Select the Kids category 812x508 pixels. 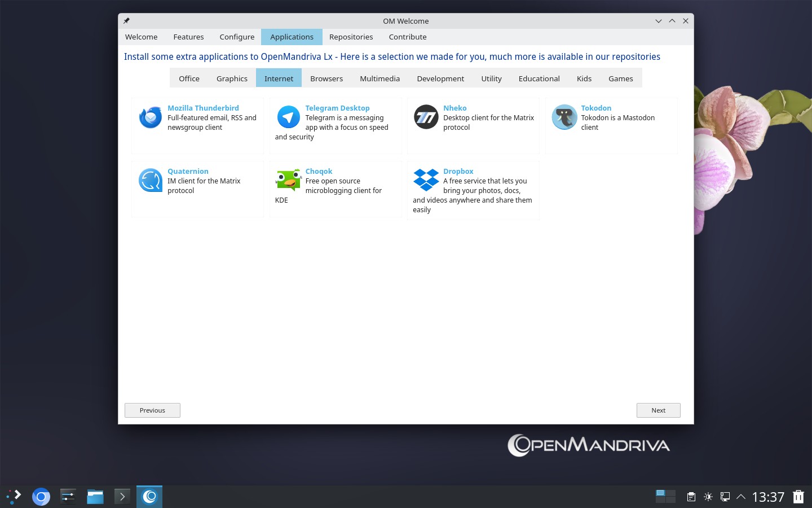point(584,78)
